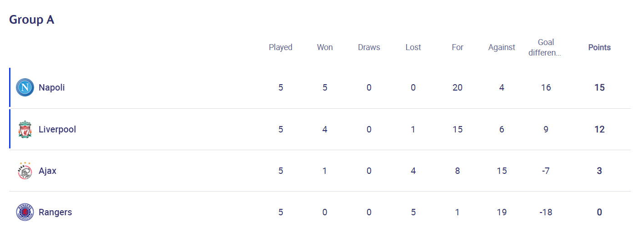Viewport: 644px width, 233px height.
Task: Open the Ajax team link
Action: (47, 171)
